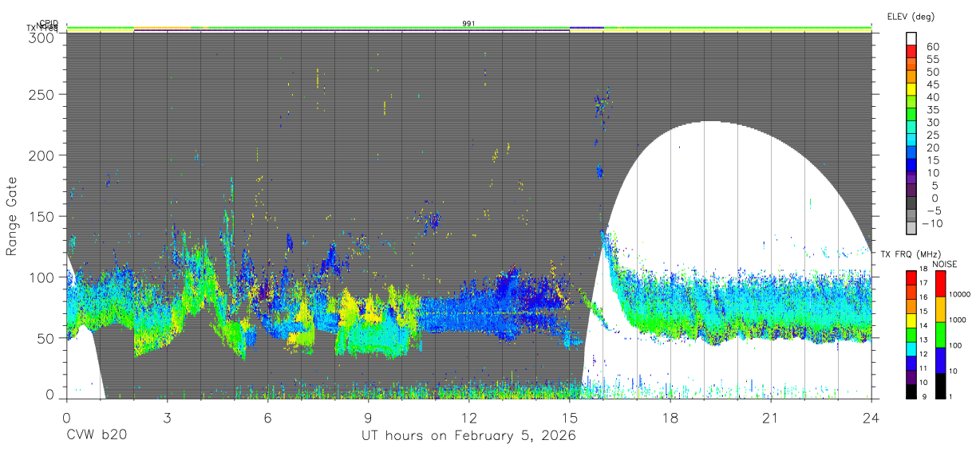Pick the white top segment of the elevation colorbar

click(911, 38)
